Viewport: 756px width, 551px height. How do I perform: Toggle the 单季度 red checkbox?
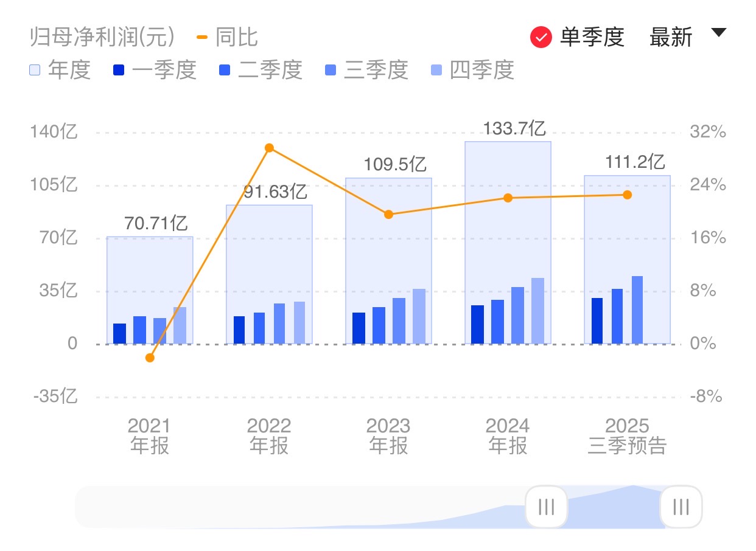click(541, 37)
